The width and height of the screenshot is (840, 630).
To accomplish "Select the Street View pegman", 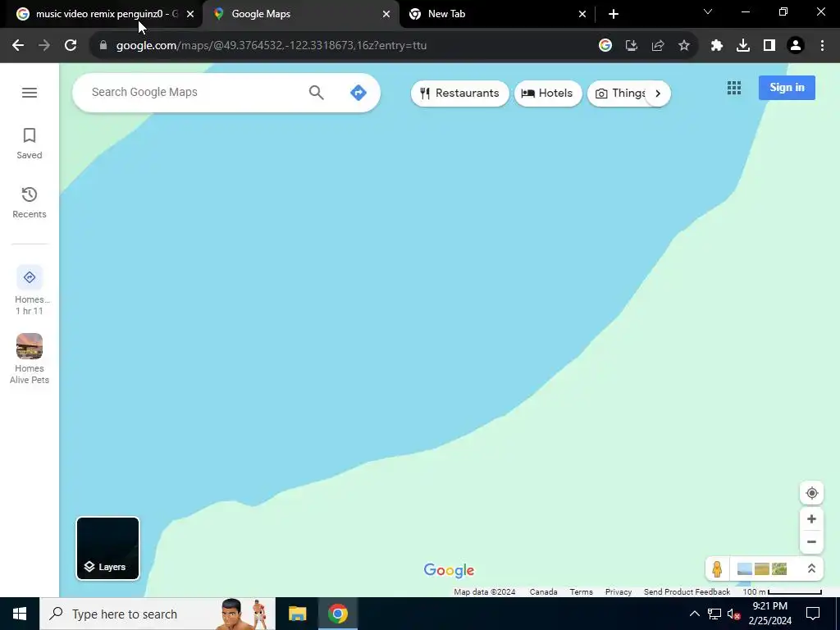I will (x=717, y=569).
